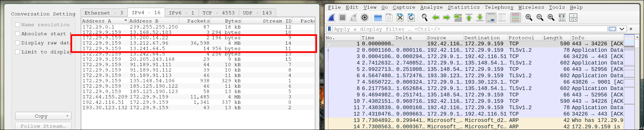Click the packet list minimap scrollbar
644x130 pixels.
pos(629,82)
